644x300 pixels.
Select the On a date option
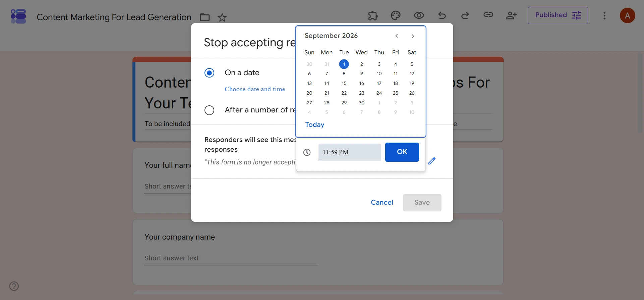(x=209, y=73)
